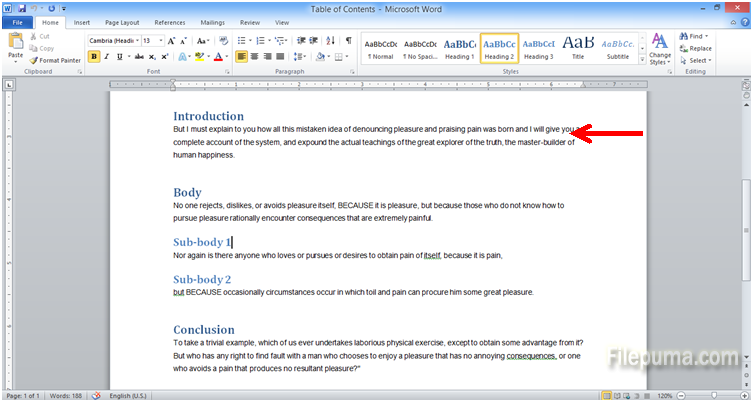Click the Save icon in quick access toolbar
This screenshot has height=401, width=753.
point(22,8)
